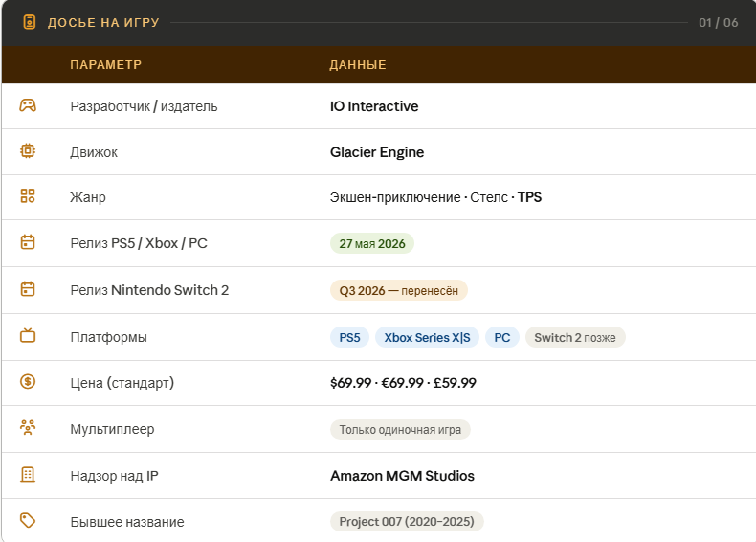
Task: Click the dollar coin icon in Цена row
Action: click(x=28, y=382)
